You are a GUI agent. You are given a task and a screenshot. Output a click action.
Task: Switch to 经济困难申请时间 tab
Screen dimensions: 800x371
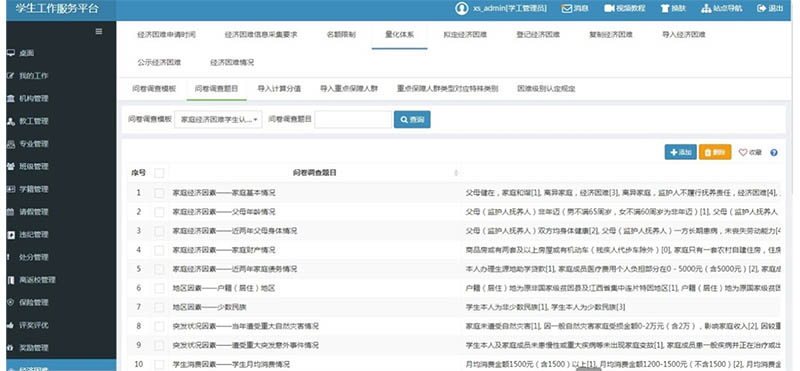(x=166, y=35)
